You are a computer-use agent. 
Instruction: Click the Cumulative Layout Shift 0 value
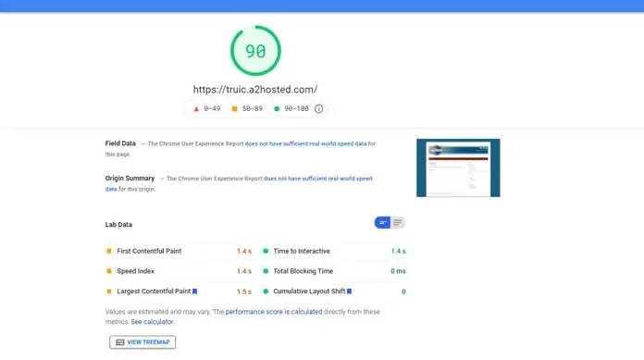(403, 292)
